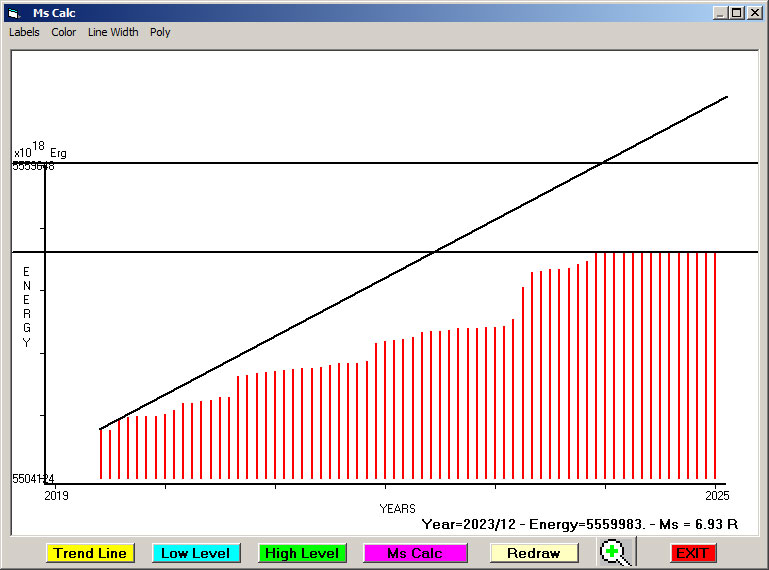Click the YEARS axis title
The width and height of the screenshot is (769, 570).
point(397,508)
